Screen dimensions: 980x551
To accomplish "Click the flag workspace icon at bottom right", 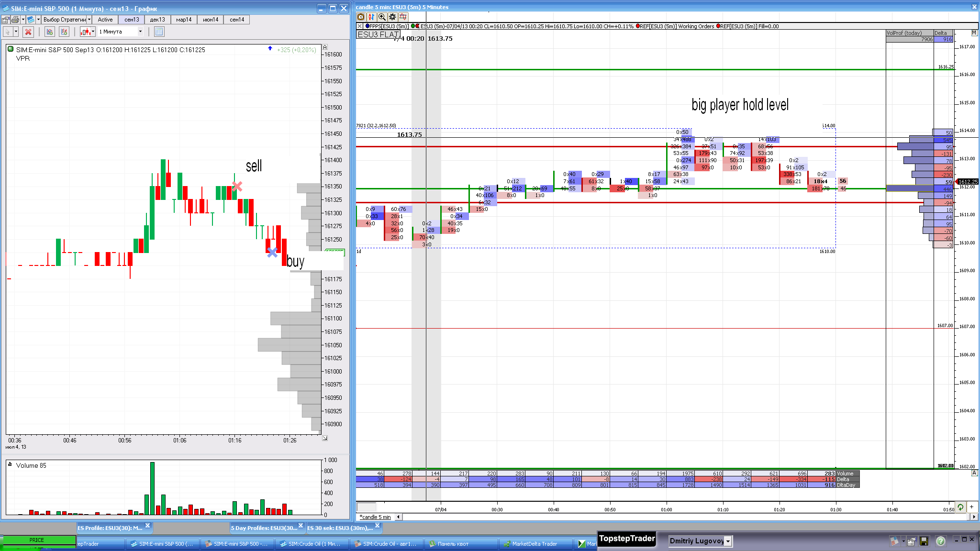I will pos(894,541).
